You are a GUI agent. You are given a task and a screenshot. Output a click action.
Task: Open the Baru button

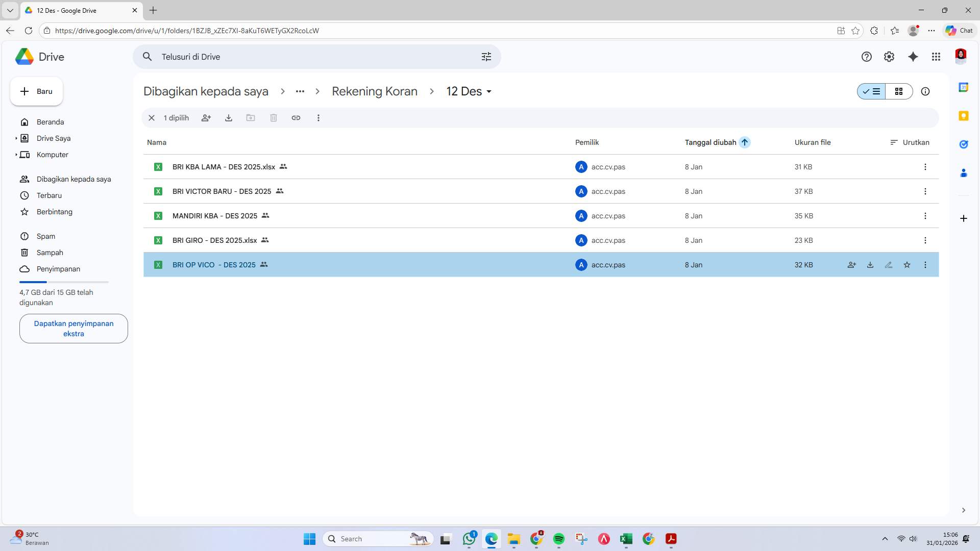36,91
